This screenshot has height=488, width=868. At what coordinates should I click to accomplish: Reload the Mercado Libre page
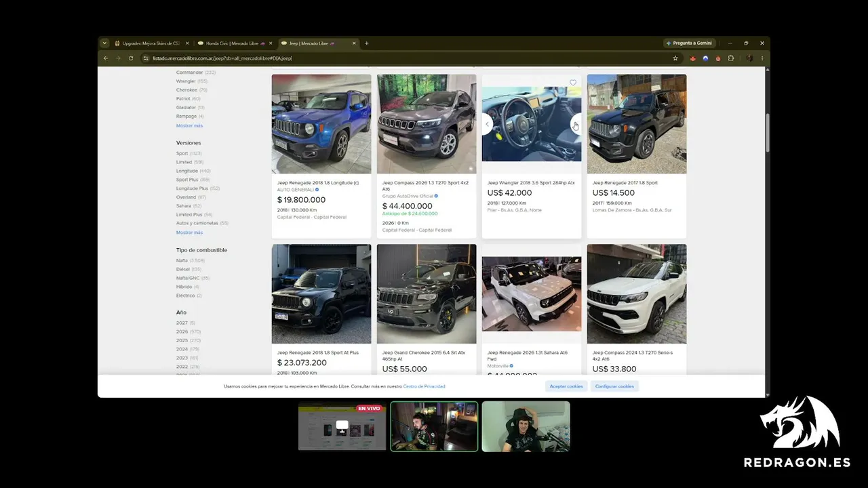131,58
